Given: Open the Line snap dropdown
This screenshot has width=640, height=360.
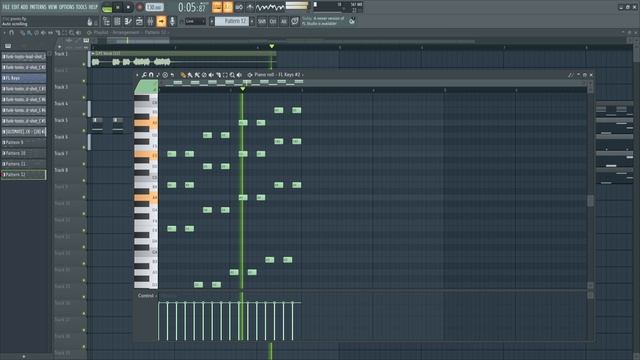Looking at the screenshot, I should (x=195, y=21).
